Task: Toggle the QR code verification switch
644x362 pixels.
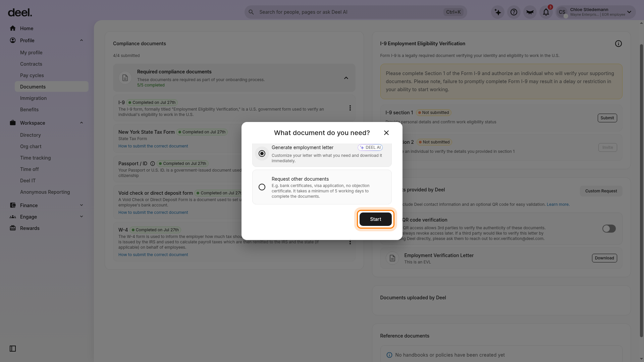Action: [609, 229]
